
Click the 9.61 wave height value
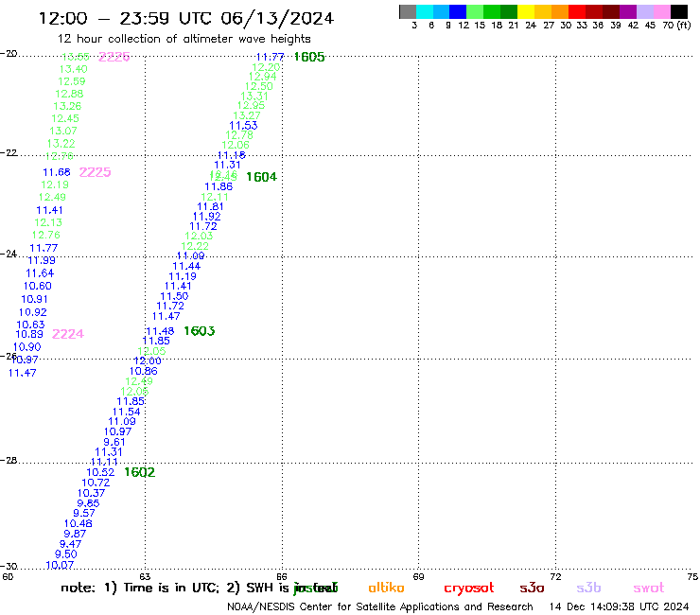tap(114, 442)
